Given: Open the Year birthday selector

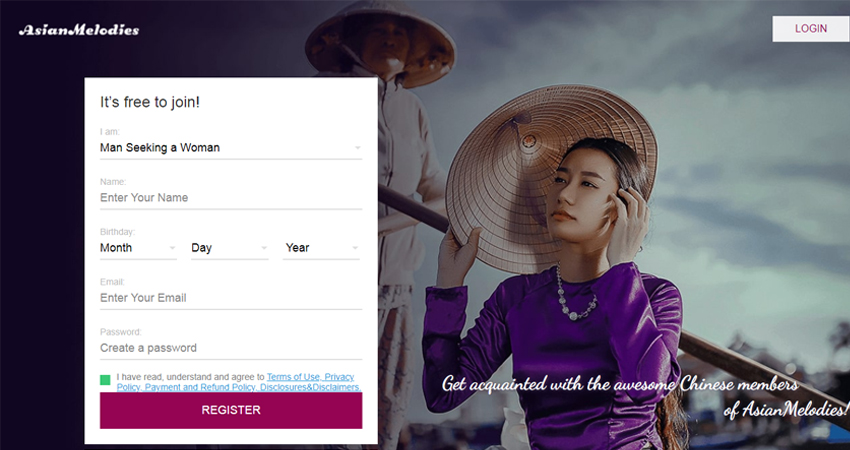Looking at the screenshot, I should [x=321, y=248].
